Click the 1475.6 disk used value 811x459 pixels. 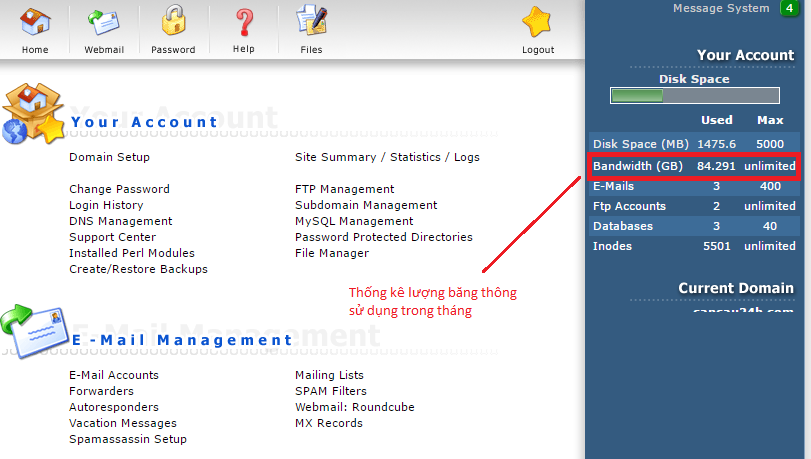click(x=716, y=144)
